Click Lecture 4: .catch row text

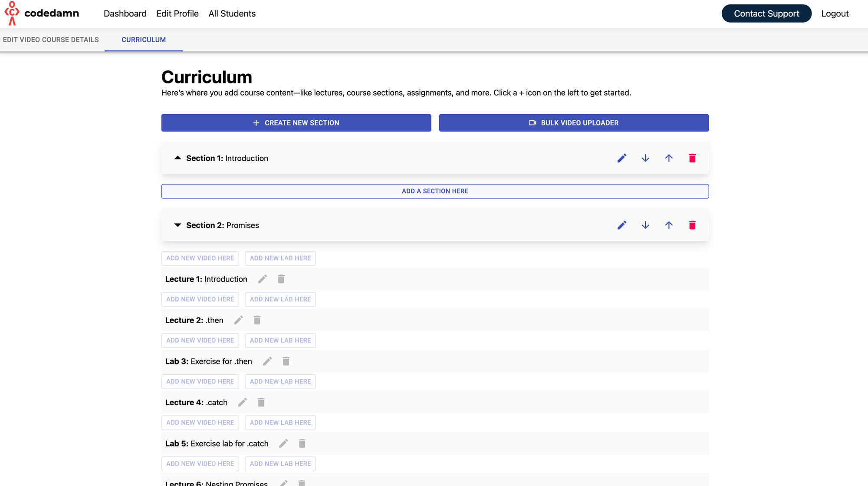196,402
